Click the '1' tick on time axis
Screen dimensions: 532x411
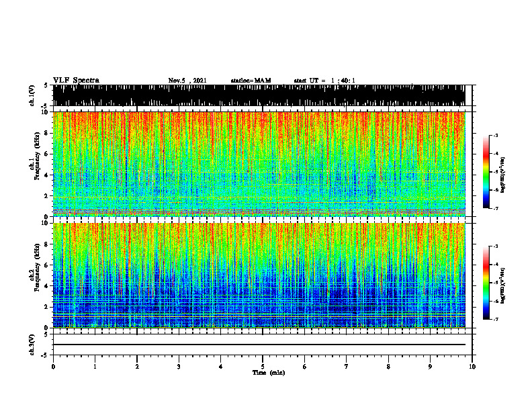pos(95,367)
